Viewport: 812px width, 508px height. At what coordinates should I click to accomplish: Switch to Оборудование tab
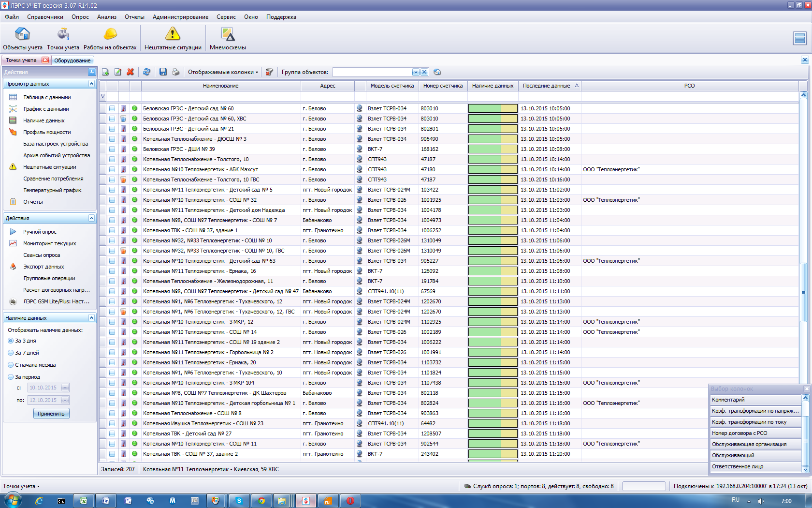click(x=72, y=60)
